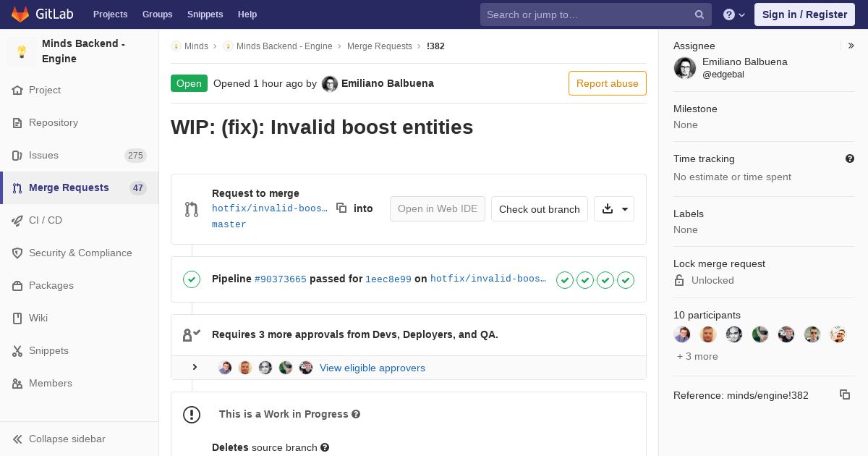Click the Sign in / Register button

(804, 14)
